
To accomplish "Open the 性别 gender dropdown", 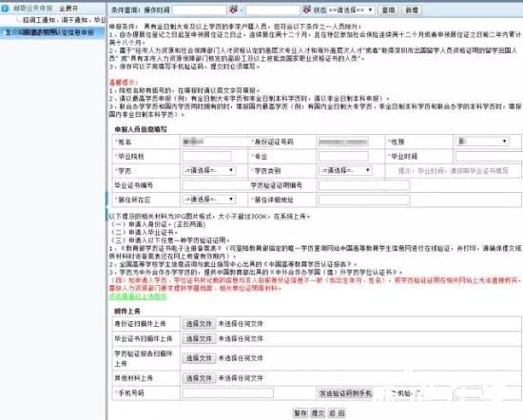I will pos(482,142).
